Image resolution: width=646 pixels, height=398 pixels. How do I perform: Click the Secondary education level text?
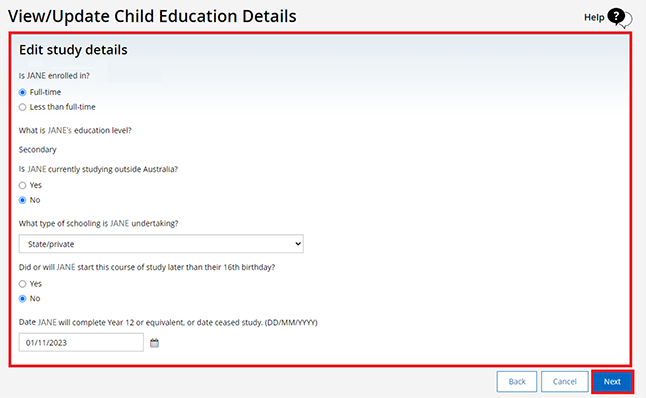(x=37, y=150)
